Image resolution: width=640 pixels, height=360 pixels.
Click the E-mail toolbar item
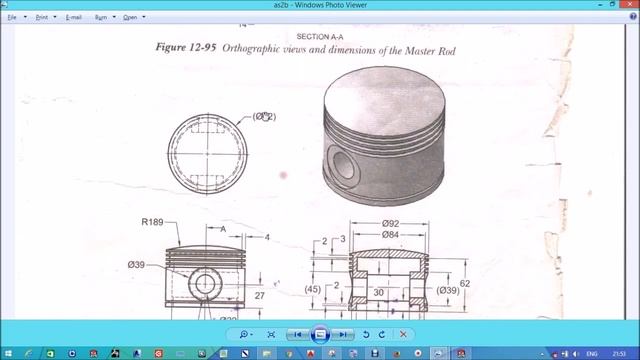pyautogui.click(x=74, y=17)
